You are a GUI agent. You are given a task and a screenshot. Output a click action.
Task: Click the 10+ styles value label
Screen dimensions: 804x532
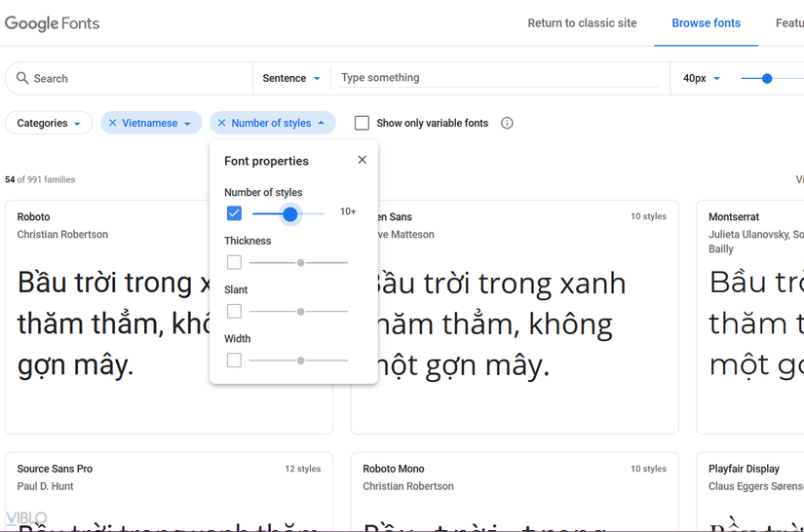point(348,211)
